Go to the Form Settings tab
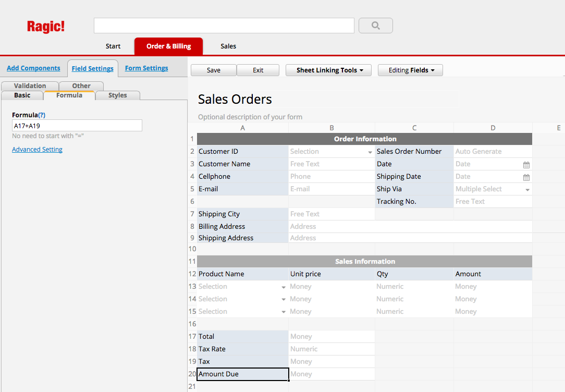This screenshot has height=392, width=565. [146, 68]
